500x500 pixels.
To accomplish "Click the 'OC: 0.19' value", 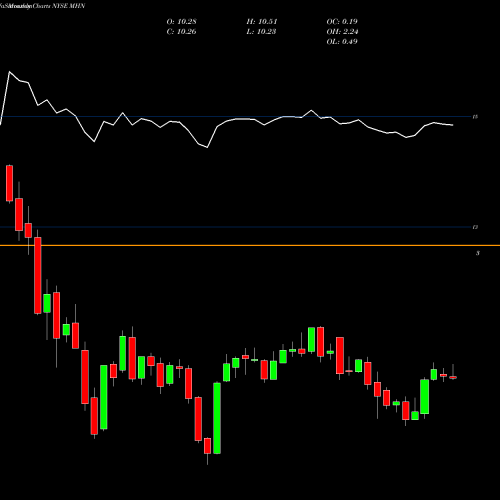I will click(342, 22).
